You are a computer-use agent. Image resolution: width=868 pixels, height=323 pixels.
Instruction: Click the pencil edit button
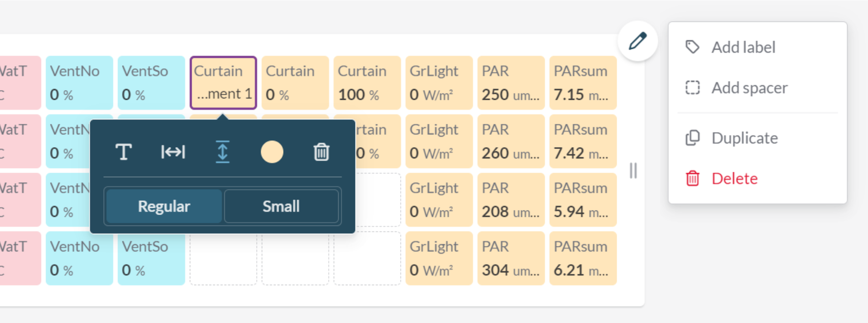coord(637,41)
